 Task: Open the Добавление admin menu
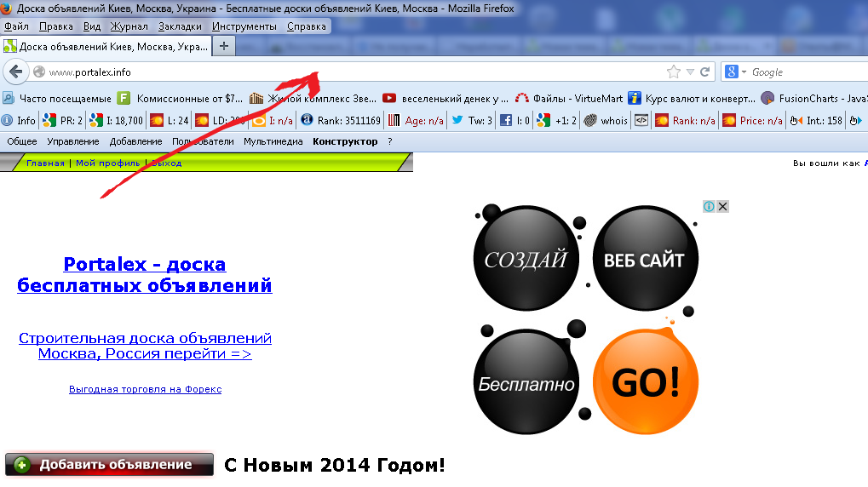(135, 141)
